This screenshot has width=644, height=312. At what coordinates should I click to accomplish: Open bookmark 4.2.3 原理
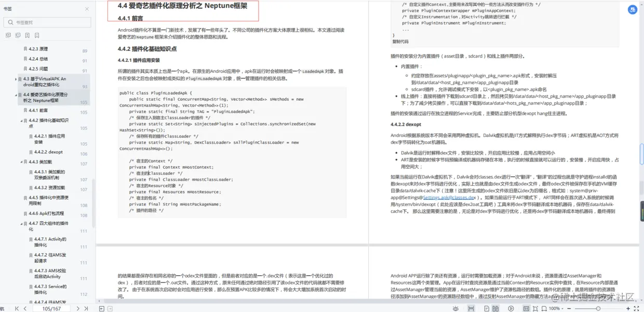38,49
